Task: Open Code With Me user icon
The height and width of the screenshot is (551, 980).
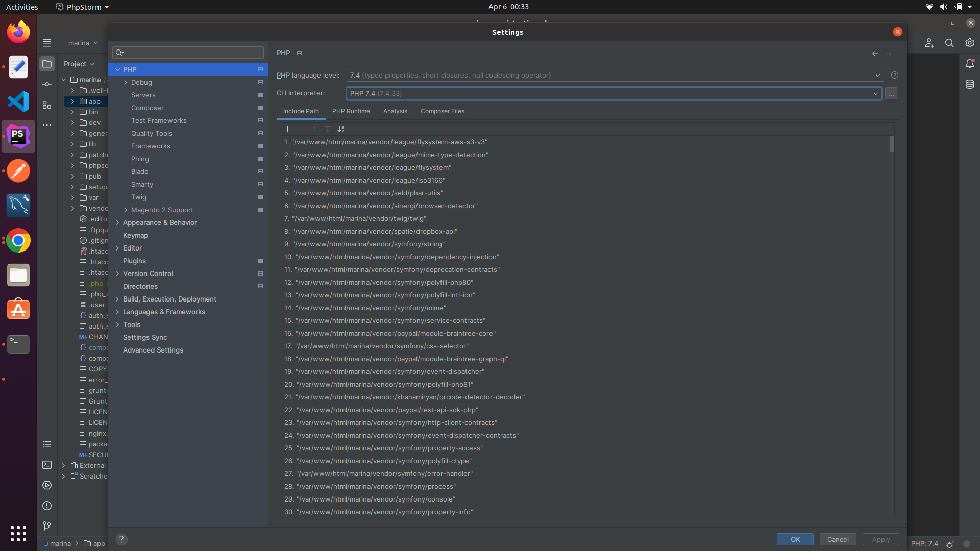Action: tap(929, 43)
